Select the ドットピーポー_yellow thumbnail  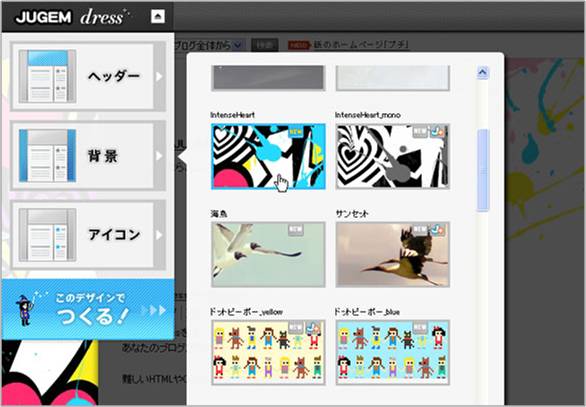click(x=268, y=352)
